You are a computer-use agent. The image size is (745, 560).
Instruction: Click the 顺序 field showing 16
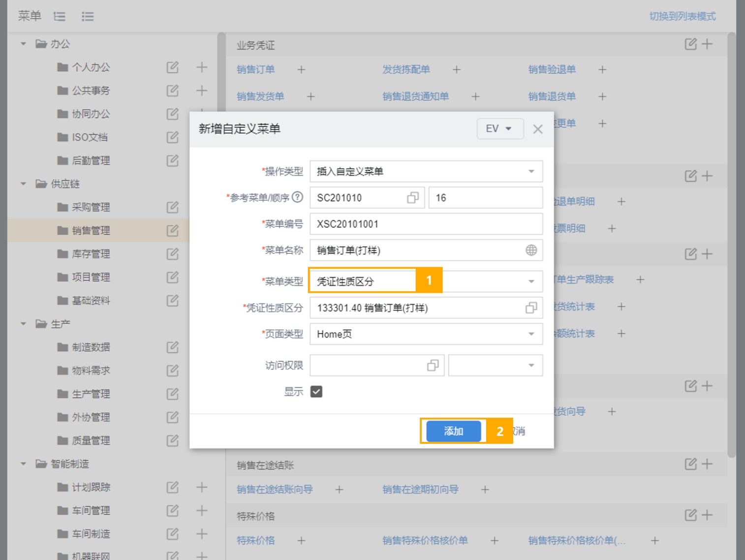point(486,198)
